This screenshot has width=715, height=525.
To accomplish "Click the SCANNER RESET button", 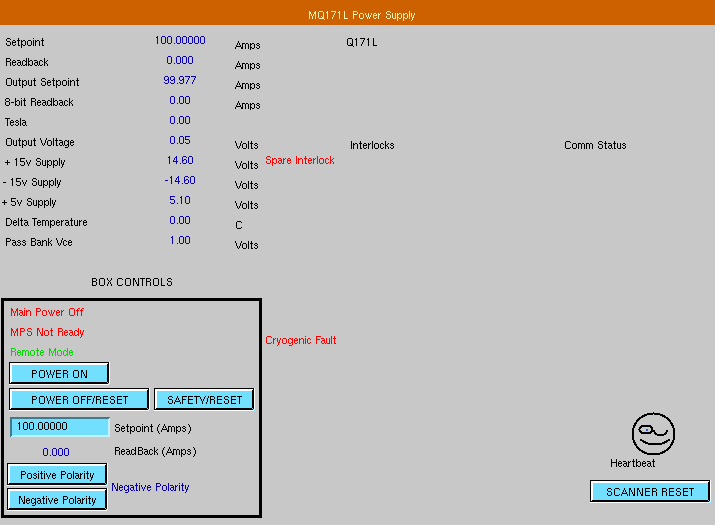I will [x=650, y=492].
